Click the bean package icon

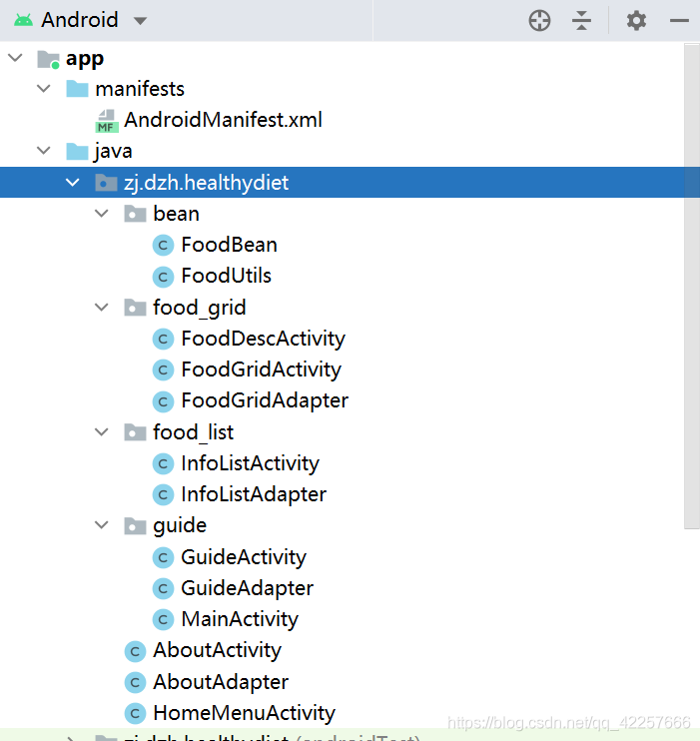pyautogui.click(x=135, y=214)
